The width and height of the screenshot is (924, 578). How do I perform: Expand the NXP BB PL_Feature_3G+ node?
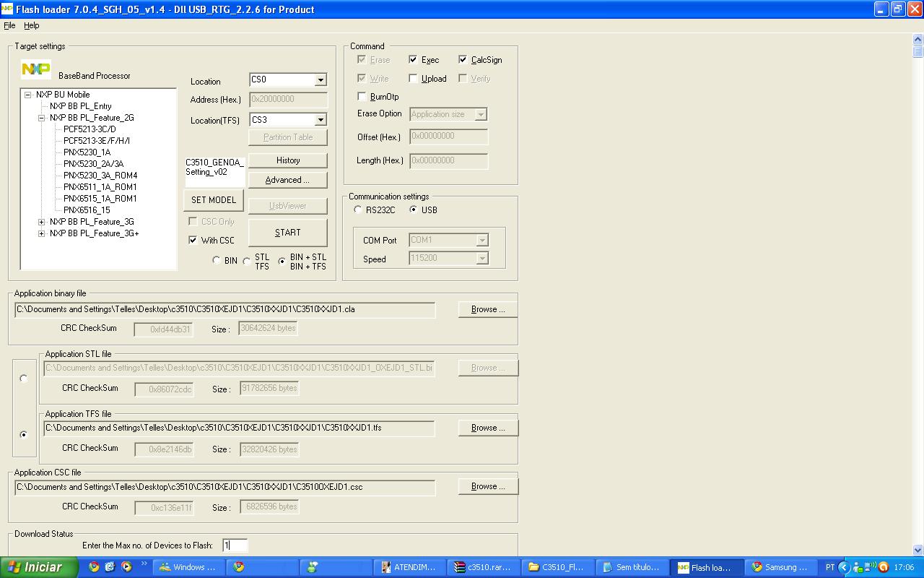click(41, 233)
